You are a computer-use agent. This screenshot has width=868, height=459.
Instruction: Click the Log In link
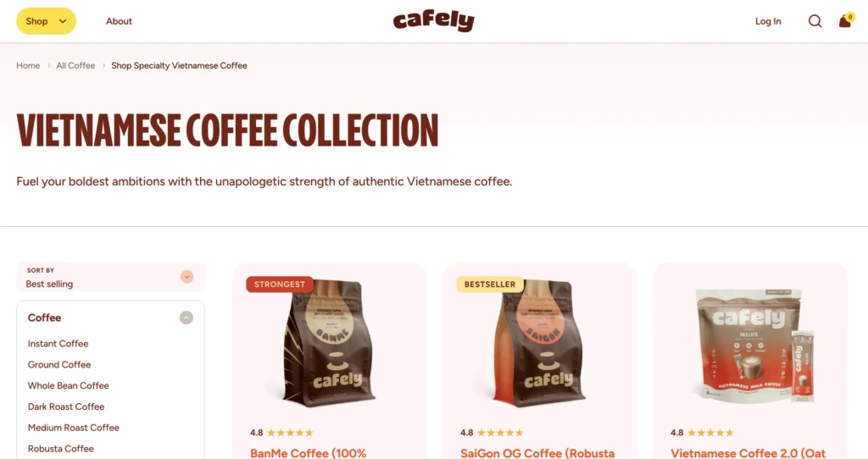pyautogui.click(x=768, y=21)
